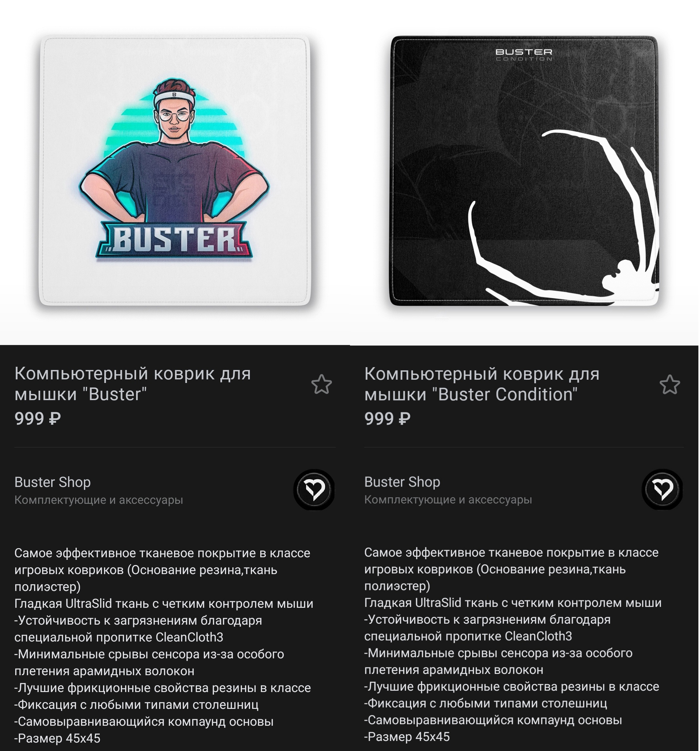Click the left product description text block
Image resolution: width=700 pixels, height=751 pixels.
click(x=164, y=645)
